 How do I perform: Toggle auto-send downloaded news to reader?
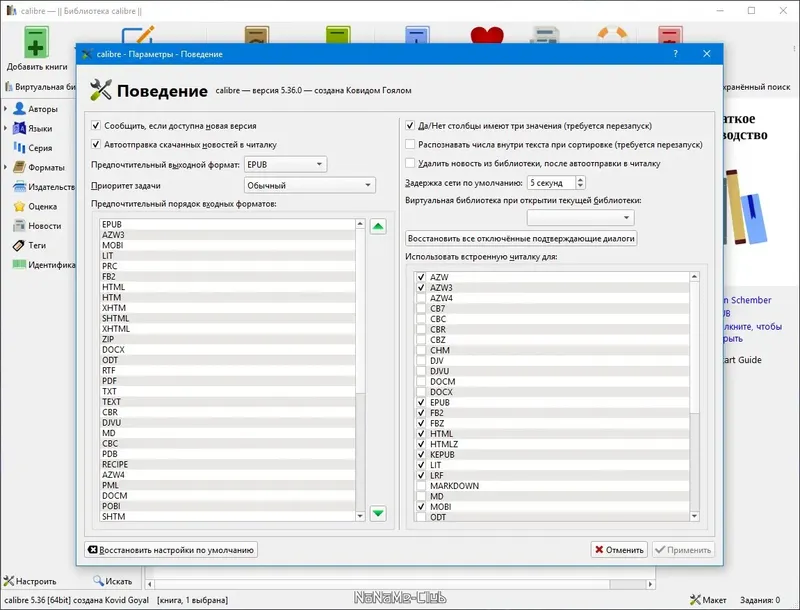pos(96,144)
